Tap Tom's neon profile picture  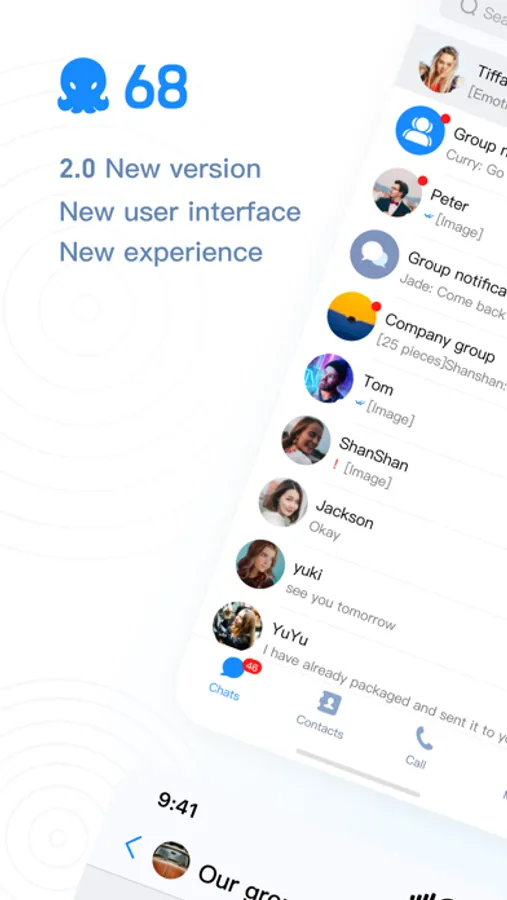click(328, 378)
